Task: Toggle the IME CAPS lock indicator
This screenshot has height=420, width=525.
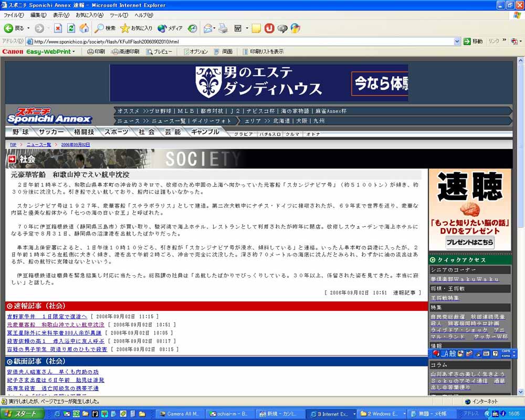Action: click(506, 351)
